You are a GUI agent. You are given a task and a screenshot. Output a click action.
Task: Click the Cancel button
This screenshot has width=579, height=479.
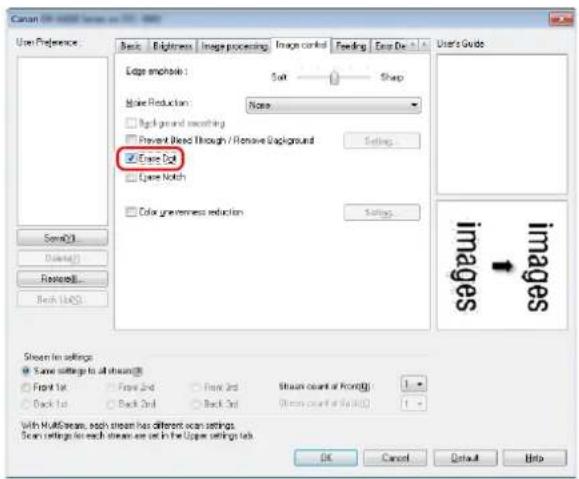[x=395, y=458]
